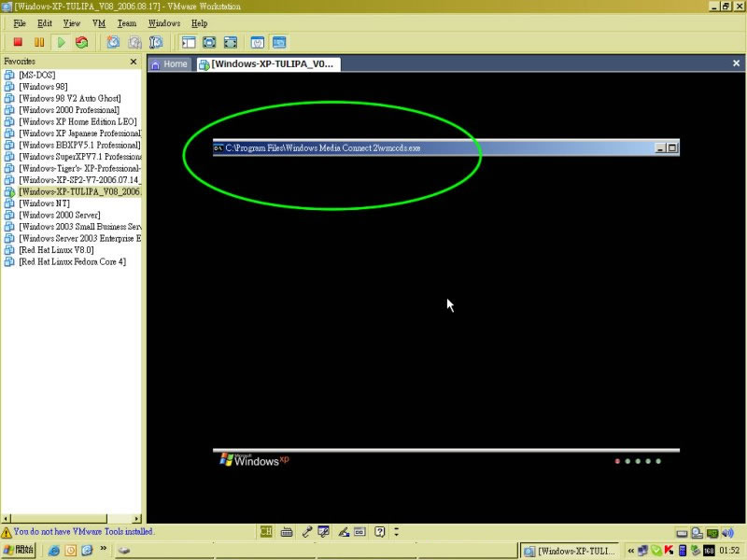The height and width of the screenshot is (560, 747).
Task: Select [Windows-Tiger's-XP-Professional] favorite
Action: pos(79,168)
